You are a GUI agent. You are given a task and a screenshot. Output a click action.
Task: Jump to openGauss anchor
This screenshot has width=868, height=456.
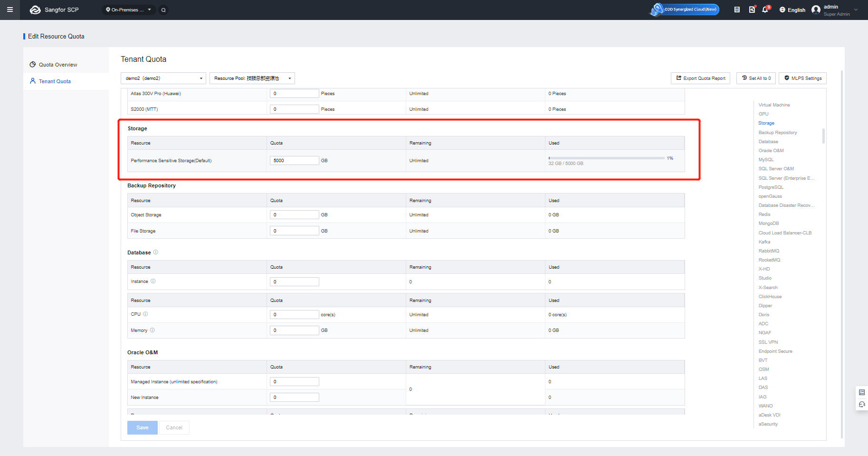pyautogui.click(x=770, y=196)
